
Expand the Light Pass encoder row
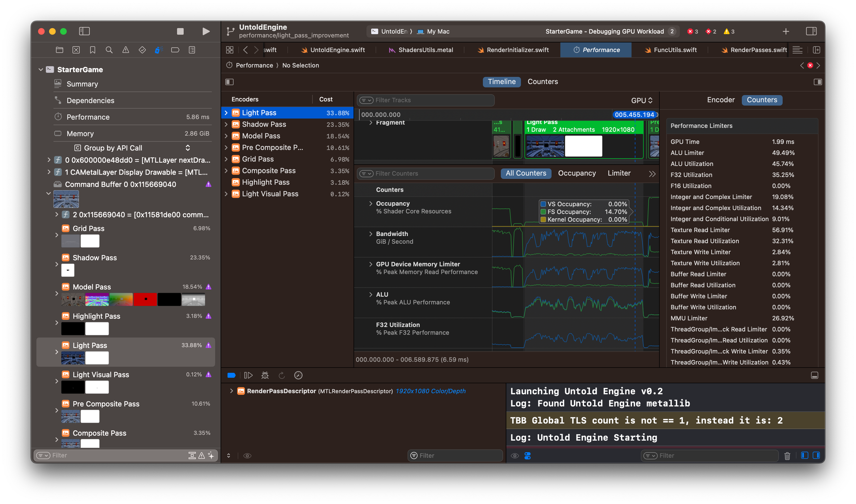click(226, 113)
